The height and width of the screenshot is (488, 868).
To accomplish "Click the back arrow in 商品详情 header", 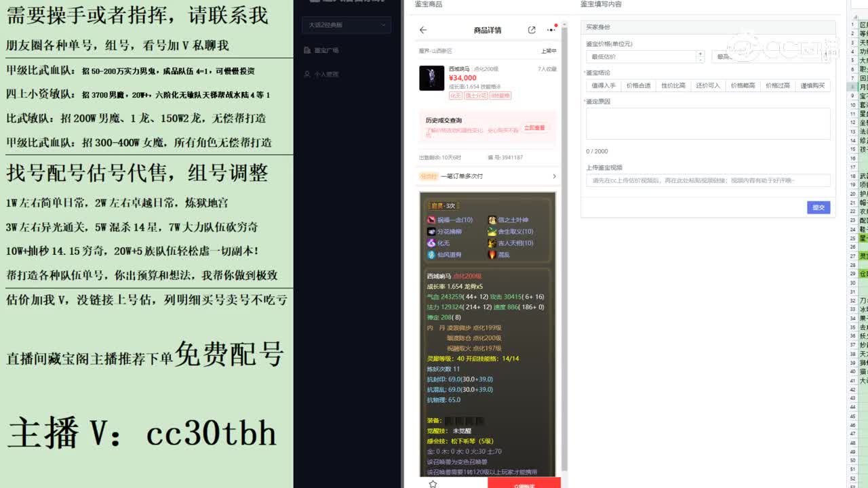I will pos(422,30).
